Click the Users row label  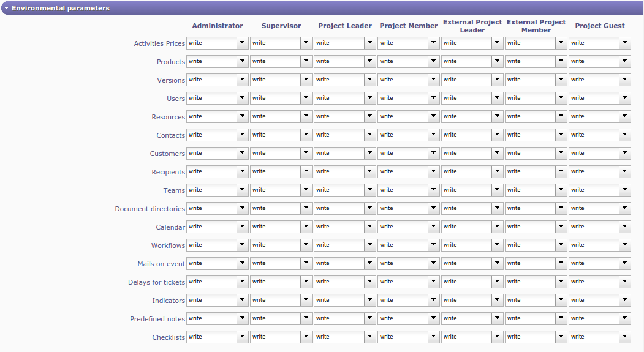176,99
